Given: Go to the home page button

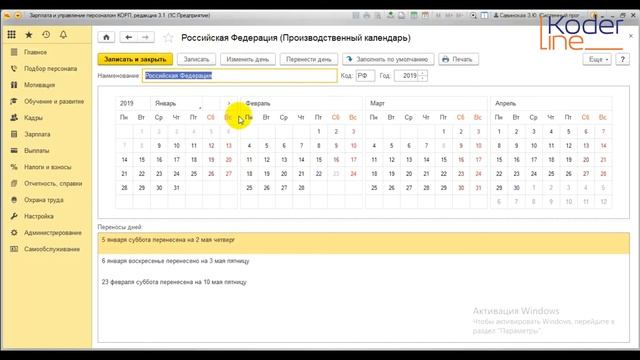Looking at the screenshot, I should point(106,38).
